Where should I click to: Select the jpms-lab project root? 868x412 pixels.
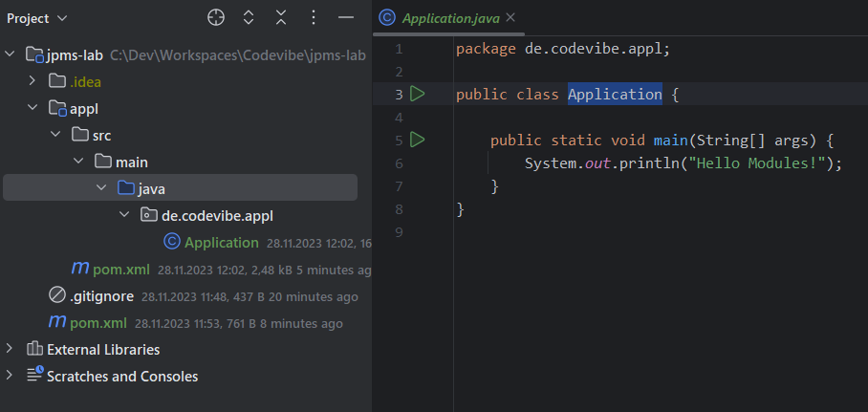pyautogui.click(x=76, y=55)
